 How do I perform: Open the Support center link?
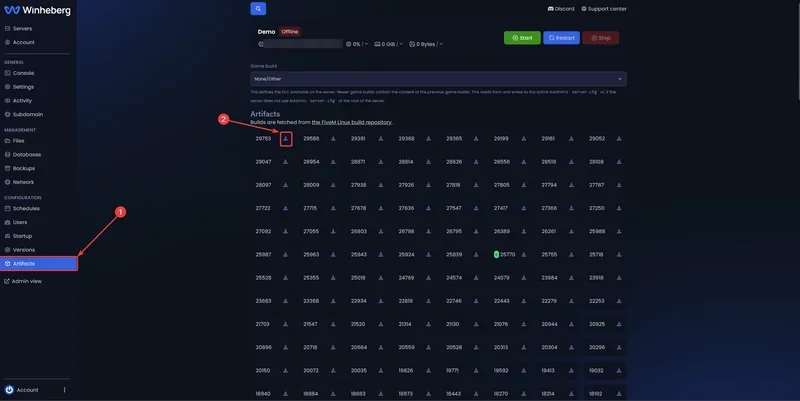click(604, 9)
